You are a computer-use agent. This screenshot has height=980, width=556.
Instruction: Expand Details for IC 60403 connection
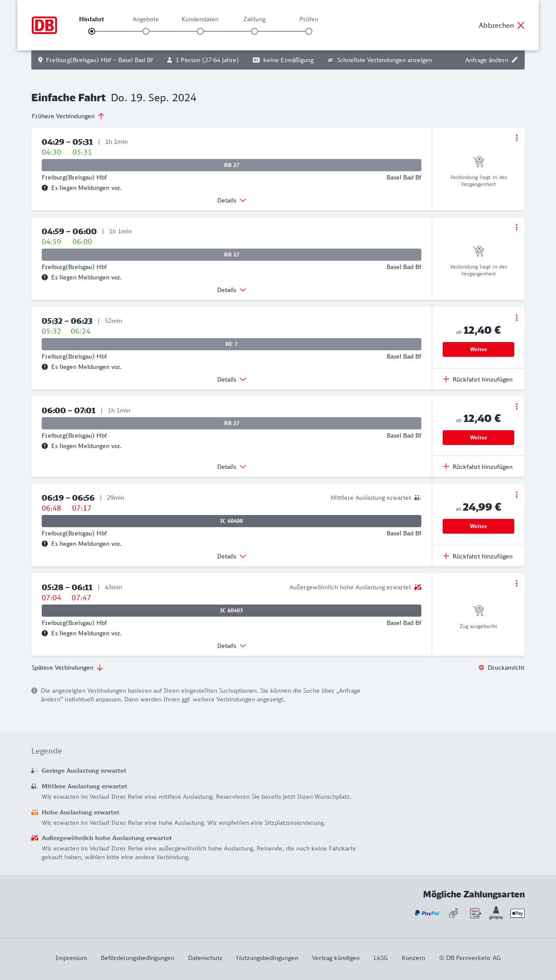point(232,646)
